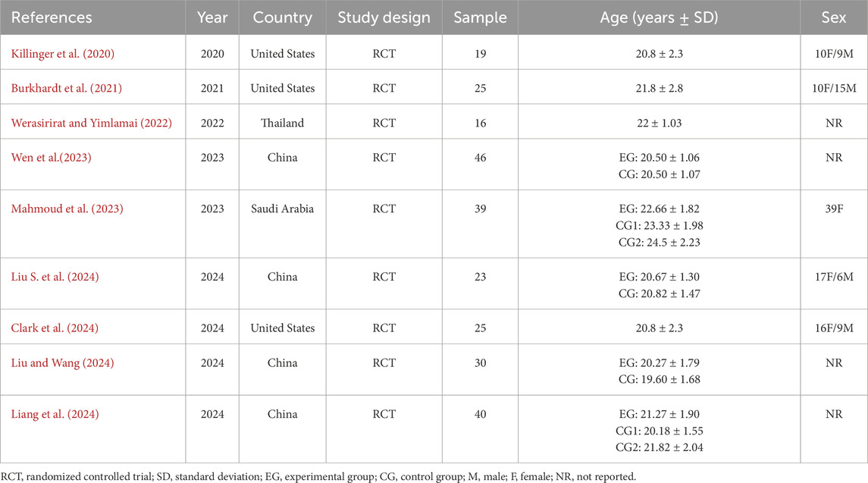Click the 39F sex cell
Screen dimensions: 868x483
[834, 209]
